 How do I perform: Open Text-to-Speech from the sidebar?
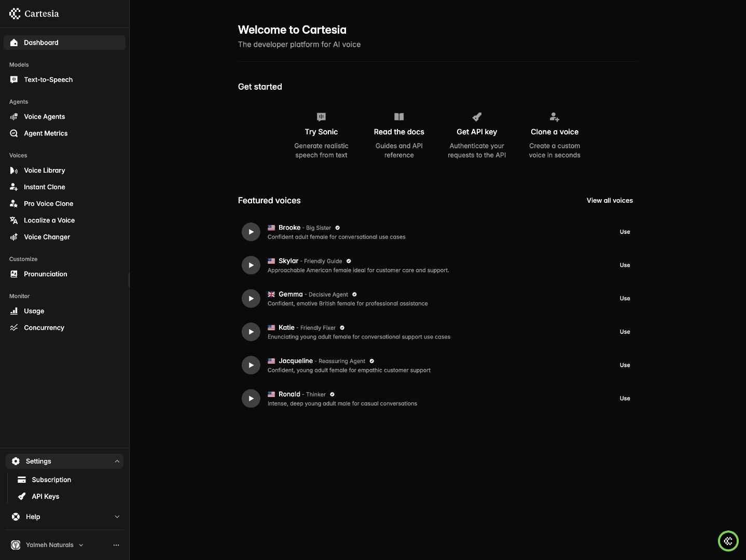click(x=64, y=79)
